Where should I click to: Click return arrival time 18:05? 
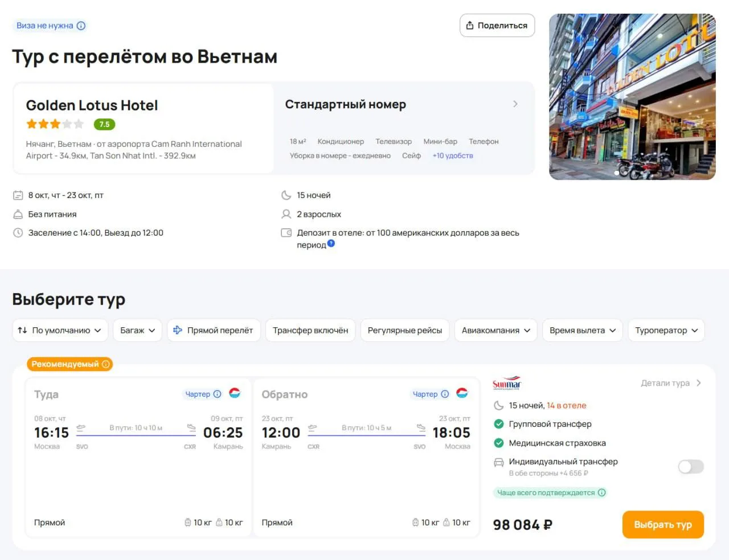(x=451, y=433)
